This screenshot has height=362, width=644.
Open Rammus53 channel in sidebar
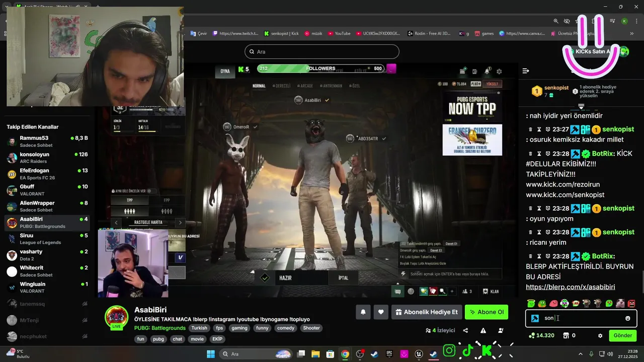[47, 141]
